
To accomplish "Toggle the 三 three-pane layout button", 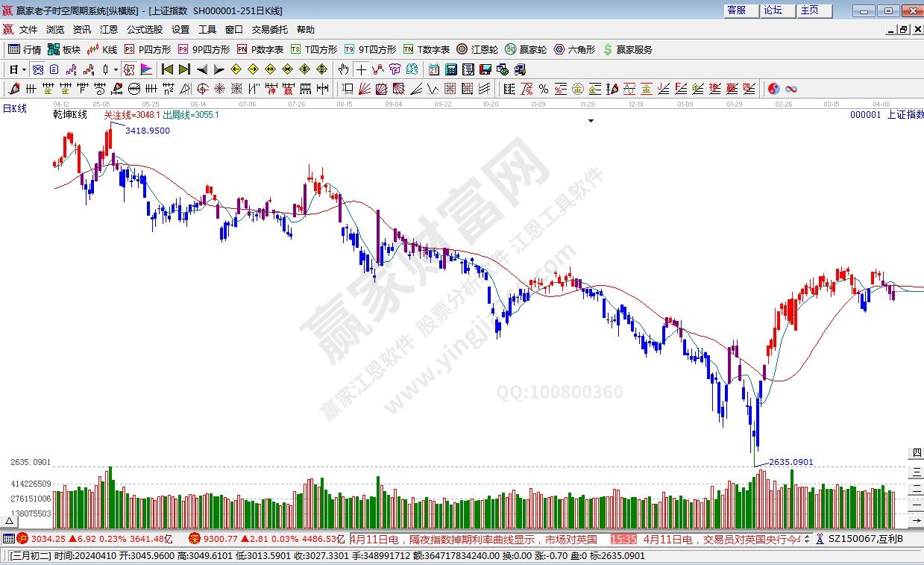I will [916, 471].
